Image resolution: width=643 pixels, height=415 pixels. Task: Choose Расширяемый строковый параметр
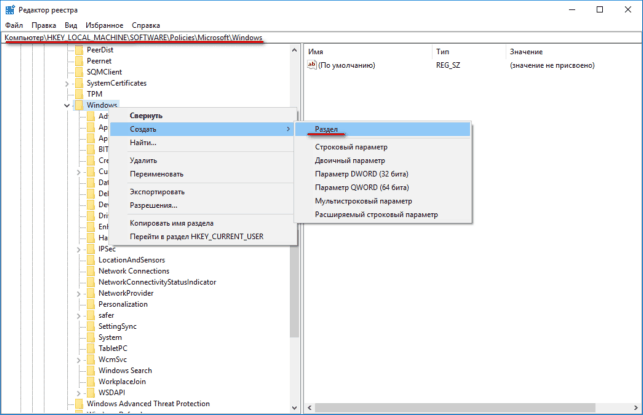pos(383,214)
